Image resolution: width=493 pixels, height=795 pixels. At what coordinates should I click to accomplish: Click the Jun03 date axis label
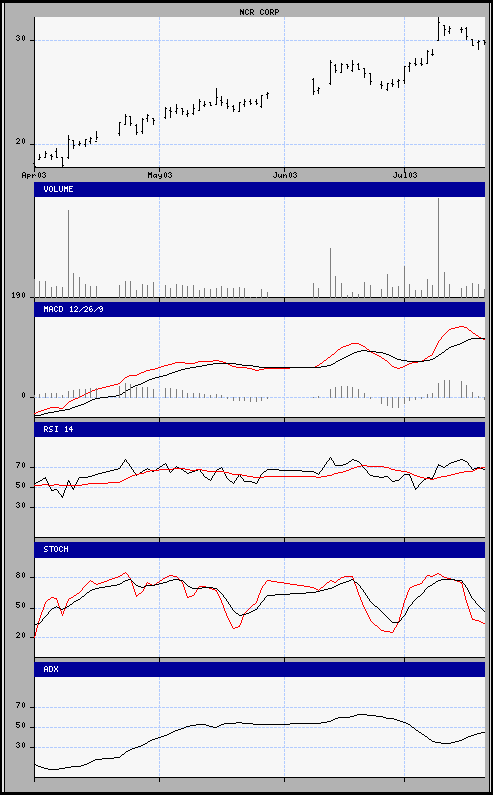click(285, 175)
